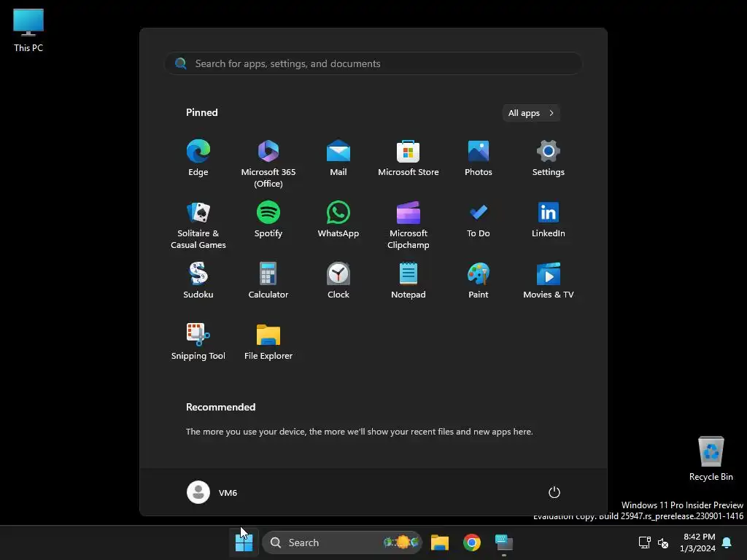Click the Windows Start button on taskbar
The height and width of the screenshot is (560, 747).
pyautogui.click(x=244, y=542)
